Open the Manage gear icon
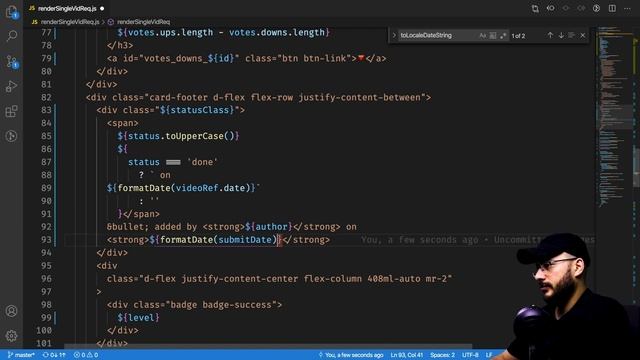Viewport: 640px width, 360px height. [x=11, y=336]
